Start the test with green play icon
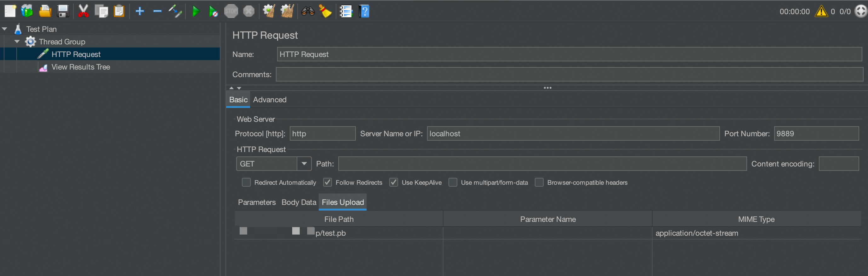Image resolution: width=868 pixels, height=276 pixels. pyautogui.click(x=196, y=11)
